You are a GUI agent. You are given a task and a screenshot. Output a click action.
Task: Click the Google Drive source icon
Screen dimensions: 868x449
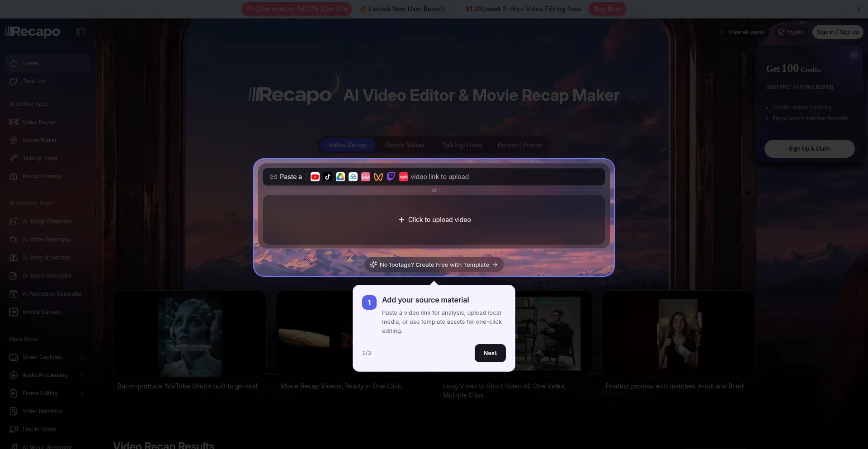[x=340, y=177]
